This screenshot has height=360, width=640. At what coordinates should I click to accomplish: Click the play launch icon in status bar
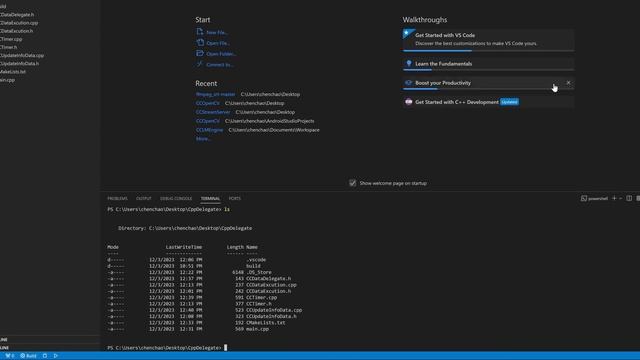tap(56, 356)
